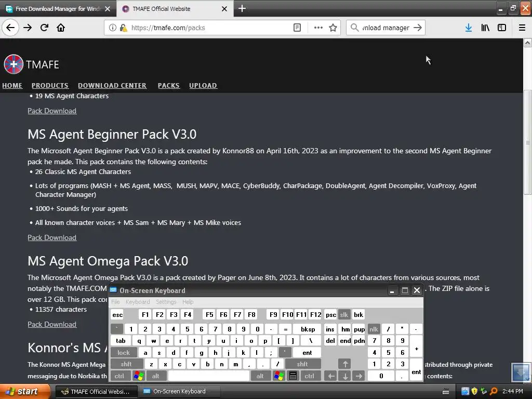Click the up arrow key

[345, 364]
